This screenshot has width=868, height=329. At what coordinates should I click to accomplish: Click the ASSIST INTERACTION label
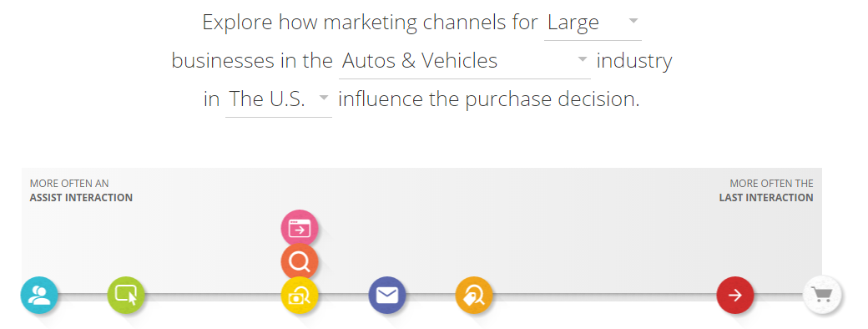click(82, 198)
